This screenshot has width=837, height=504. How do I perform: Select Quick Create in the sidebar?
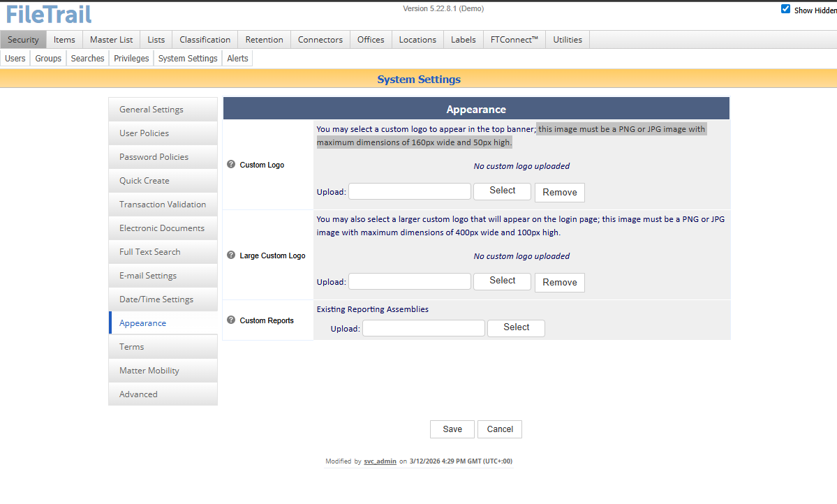pos(163,181)
